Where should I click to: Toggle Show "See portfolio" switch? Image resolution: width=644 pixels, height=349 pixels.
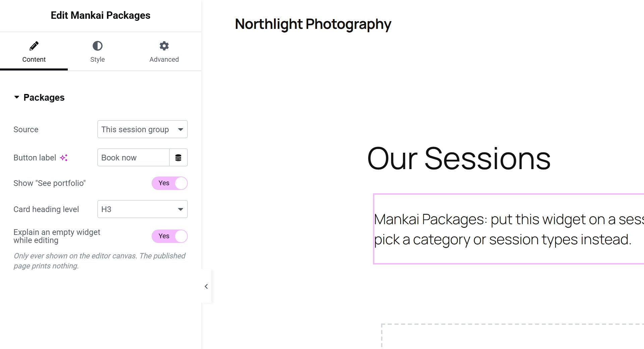coord(169,183)
